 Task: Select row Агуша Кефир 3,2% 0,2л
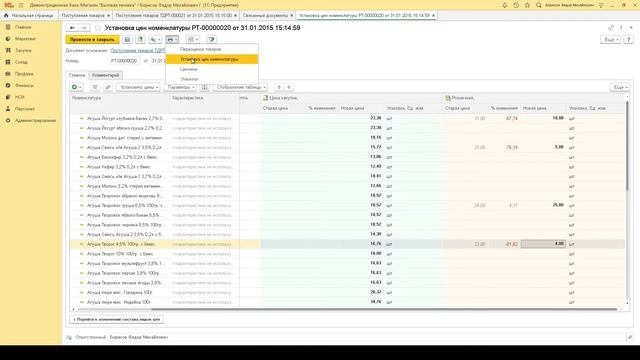coord(118,167)
